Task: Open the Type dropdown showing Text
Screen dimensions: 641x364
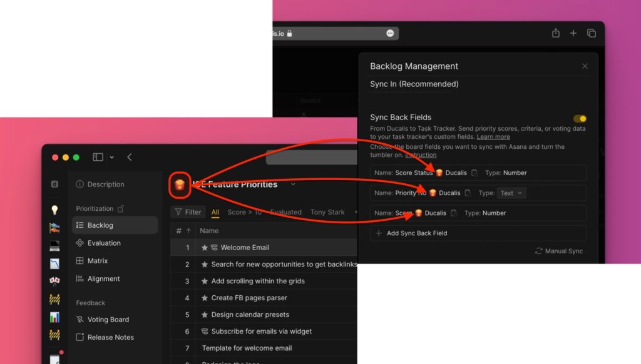Action: (x=511, y=193)
